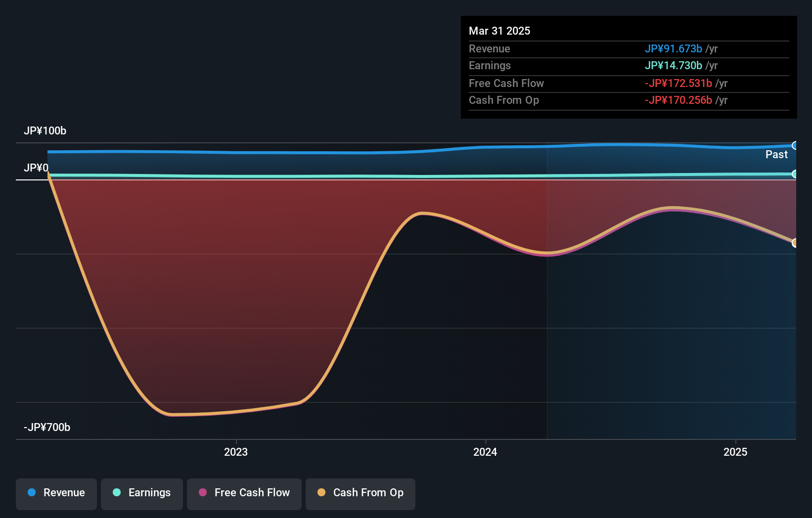Click the Free Cash Flow tooltip row label

coord(506,83)
